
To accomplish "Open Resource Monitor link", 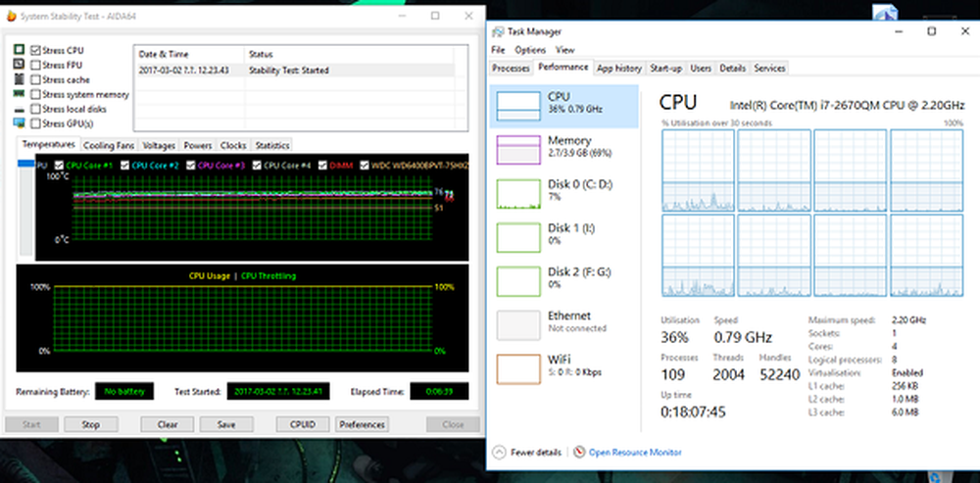I will (x=635, y=452).
